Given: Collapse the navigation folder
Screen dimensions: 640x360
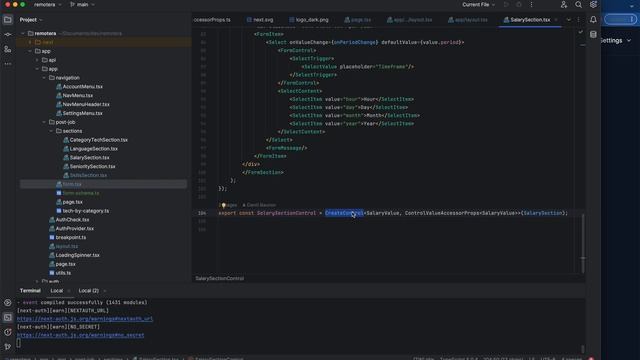Looking at the screenshot, I should point(44,78).
